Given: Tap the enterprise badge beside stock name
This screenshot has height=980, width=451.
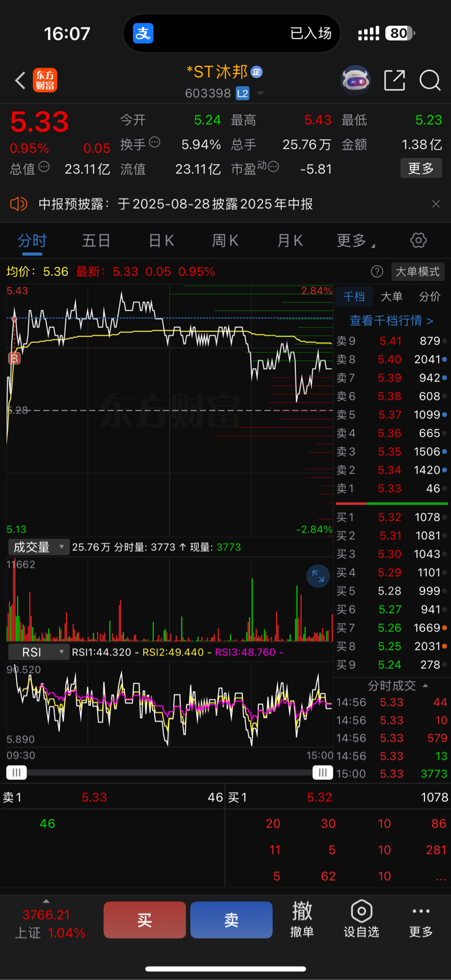Looking at the screenshot, I should click(257, 72).
